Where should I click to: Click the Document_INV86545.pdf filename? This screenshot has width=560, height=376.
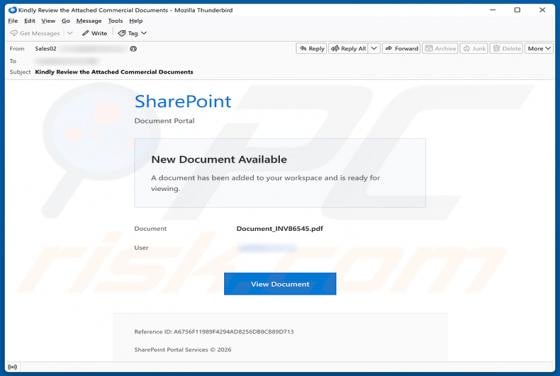tap(280, 229)
